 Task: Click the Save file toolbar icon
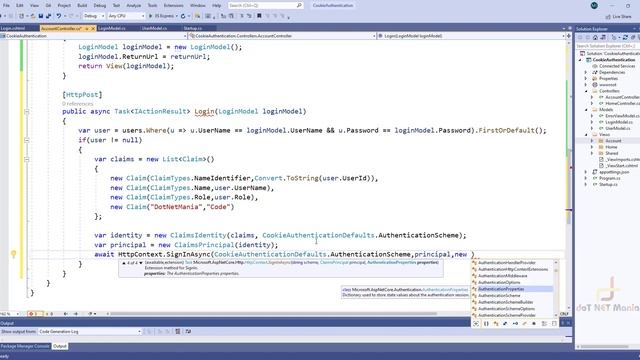[41, 16]
